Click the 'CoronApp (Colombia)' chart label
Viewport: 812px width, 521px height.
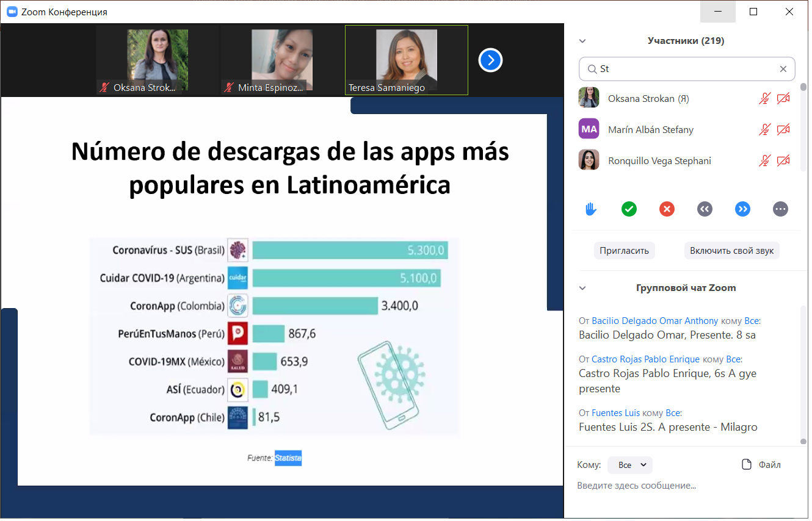[x=178, y=306]
